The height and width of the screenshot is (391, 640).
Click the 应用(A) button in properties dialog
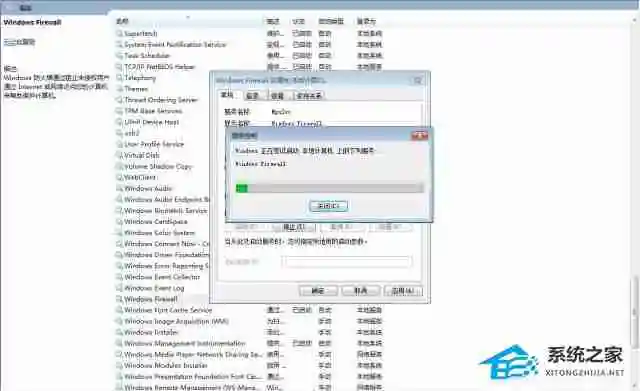click(x=403, y=291)
